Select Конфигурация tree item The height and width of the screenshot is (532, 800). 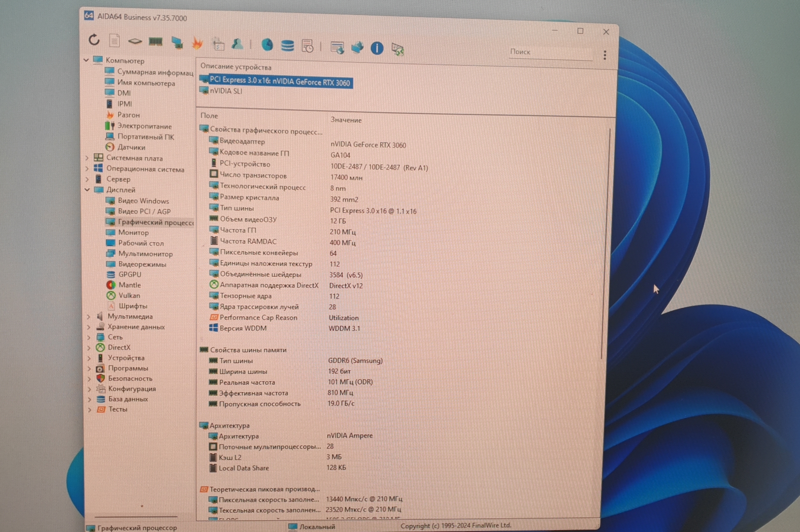click(127, 389)
